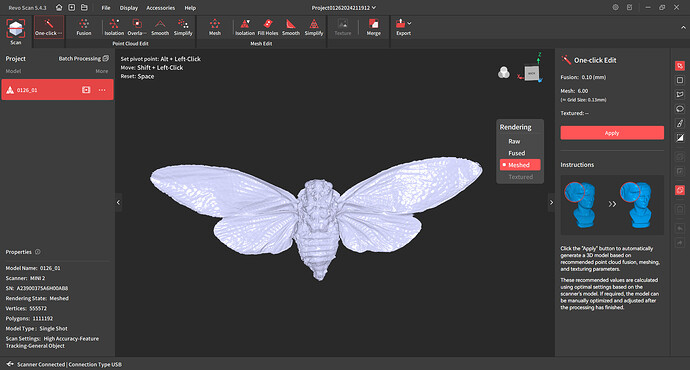Open the Display menu
The width and height of the screenshot is (690, 370).
tap(128, 8)
